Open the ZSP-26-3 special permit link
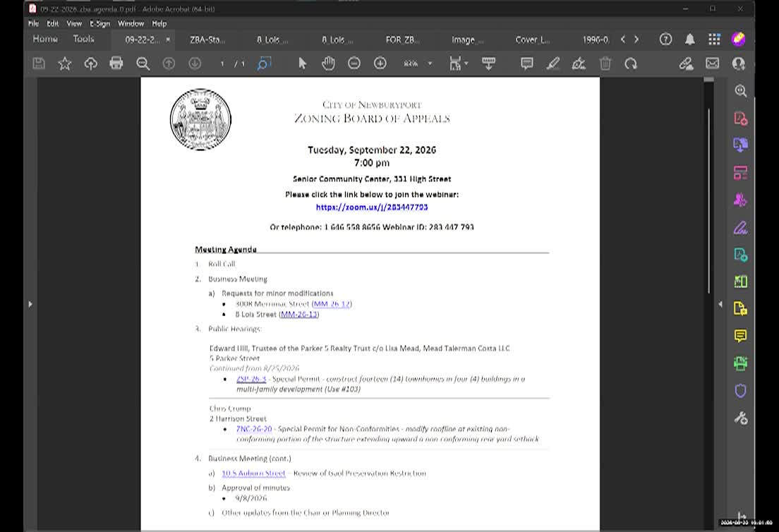The width and height of the screenshot is (779, 532). tap(251, 379)
